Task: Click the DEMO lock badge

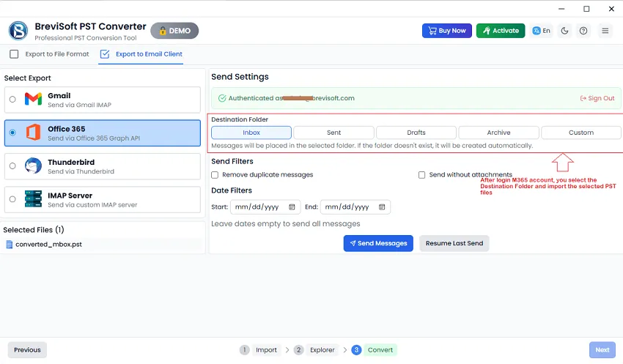Action: pyautogui.click(x=174, y=31)
